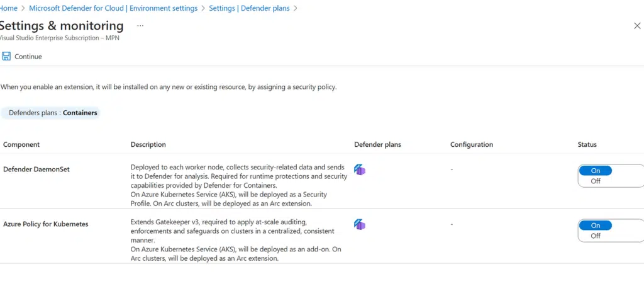Click the Defender plans column header
This screenshot has width=644, height=286.
pyautogui.click(x=377, y=144)
